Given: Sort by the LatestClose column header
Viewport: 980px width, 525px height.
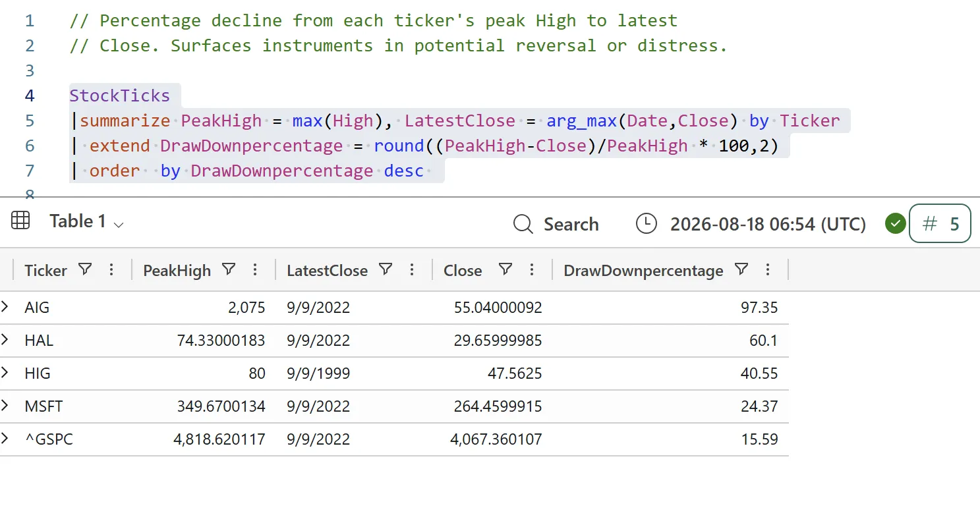Looking at the screenshot, I should coord(327,271).
